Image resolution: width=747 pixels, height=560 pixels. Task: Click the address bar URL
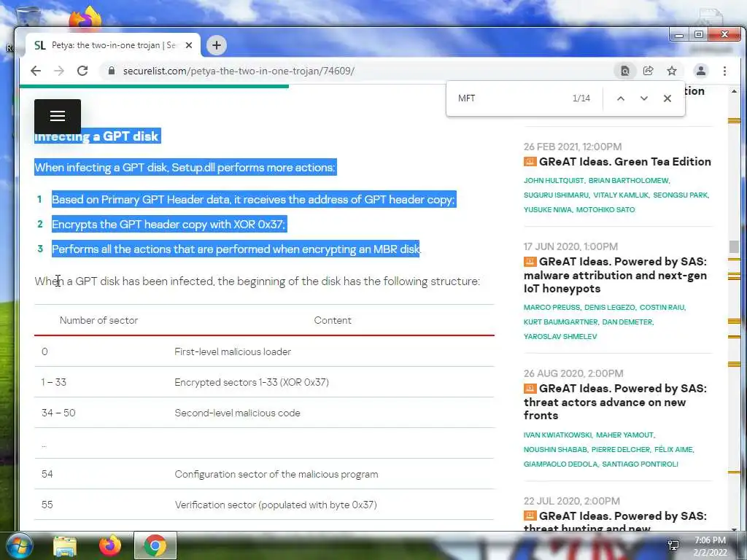tap(239, 71)
